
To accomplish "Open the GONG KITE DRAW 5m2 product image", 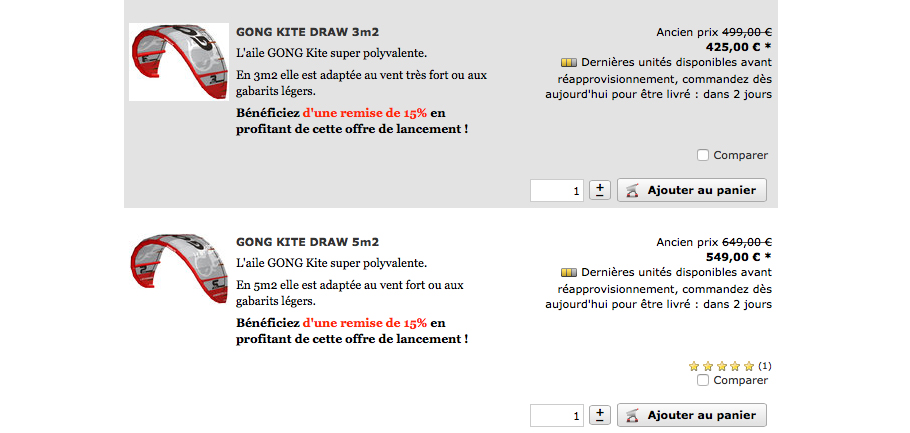I will [x=179, y=267].
